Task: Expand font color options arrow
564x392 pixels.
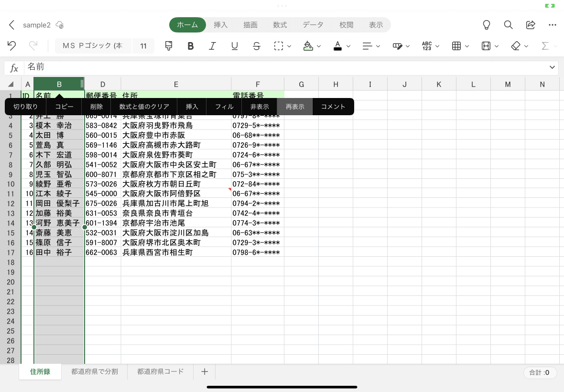Action: 348,46
